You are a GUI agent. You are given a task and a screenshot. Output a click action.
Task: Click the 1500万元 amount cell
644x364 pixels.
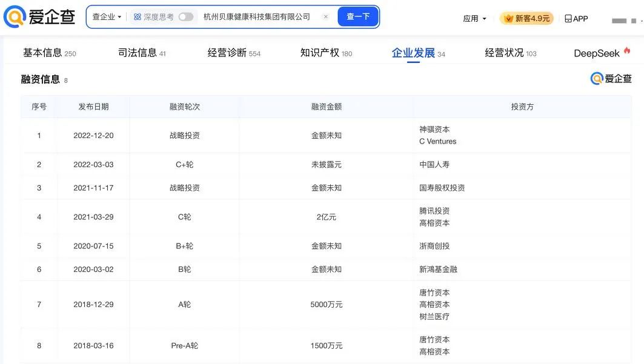(x=326, y=346)
